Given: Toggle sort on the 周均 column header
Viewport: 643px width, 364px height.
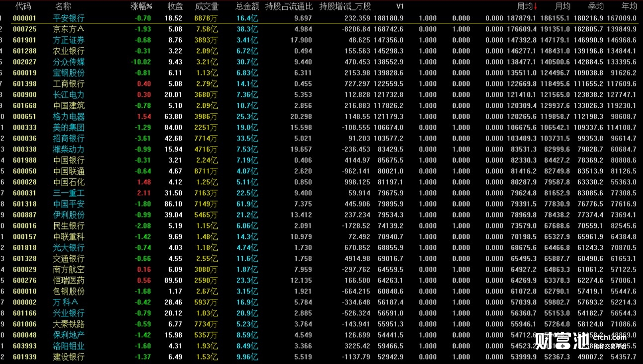Looking at the screenshot, I should pyautogui.click(x=525, y=6).
